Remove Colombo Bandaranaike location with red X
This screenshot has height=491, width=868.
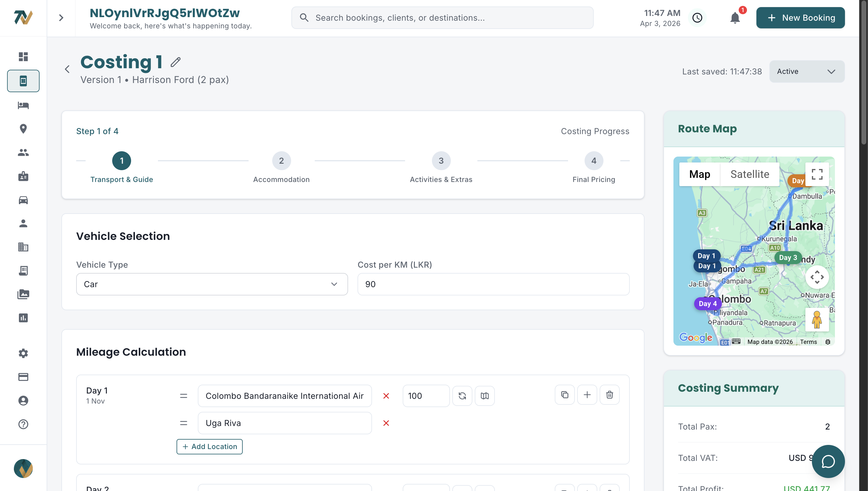386,396
